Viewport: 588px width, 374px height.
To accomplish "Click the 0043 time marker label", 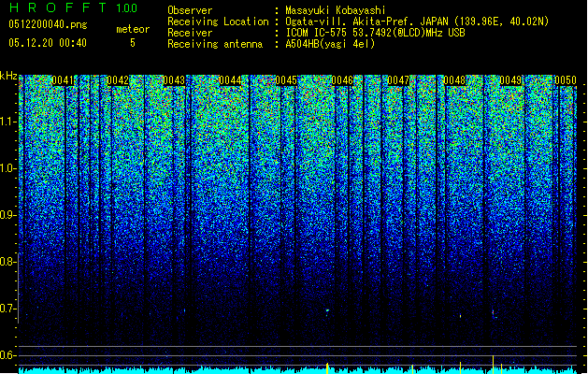I will point(174,80).
